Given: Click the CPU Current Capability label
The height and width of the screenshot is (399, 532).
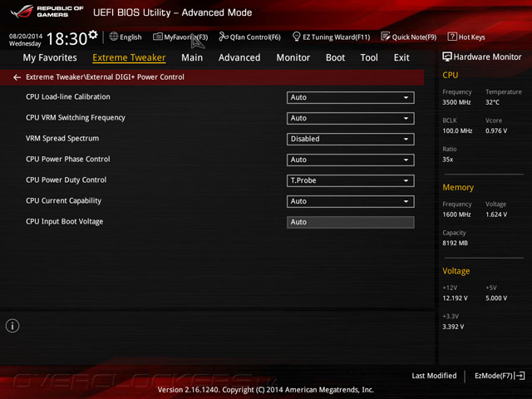Looking at the screenshot, I should pos(63,201).
